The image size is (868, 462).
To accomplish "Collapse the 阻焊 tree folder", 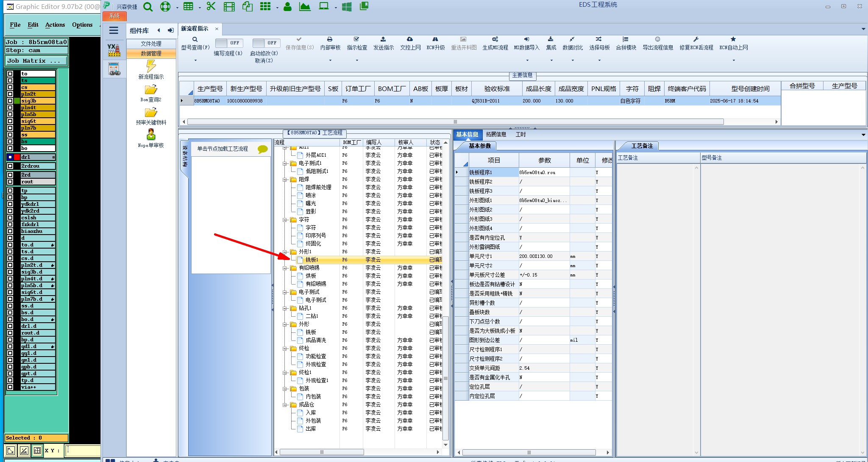I will 285,180.
